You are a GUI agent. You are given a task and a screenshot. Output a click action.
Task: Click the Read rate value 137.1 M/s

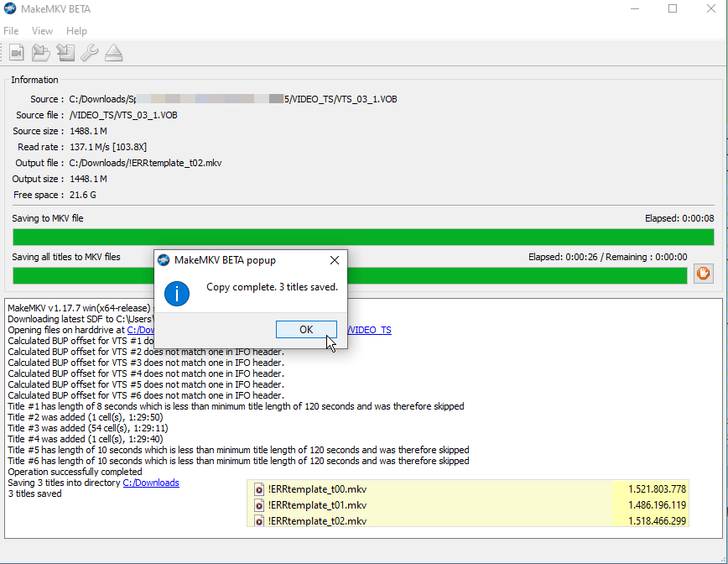click(x=108, y=147)
